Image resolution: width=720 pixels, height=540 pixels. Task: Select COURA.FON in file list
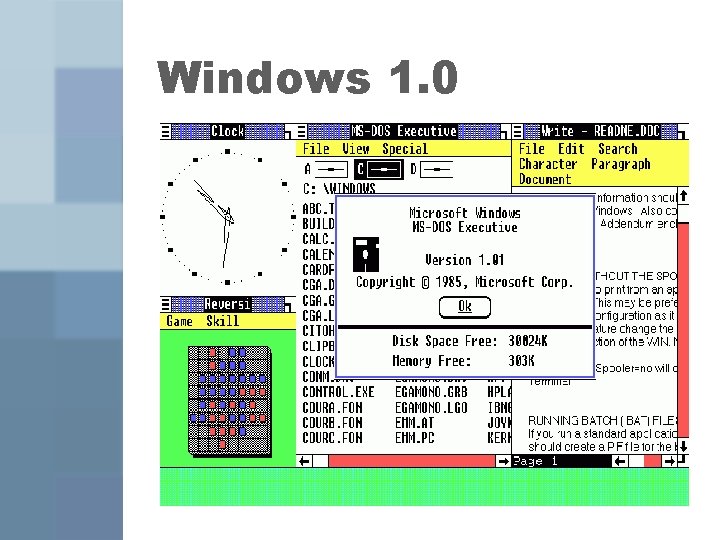click(x=332, y=408)
